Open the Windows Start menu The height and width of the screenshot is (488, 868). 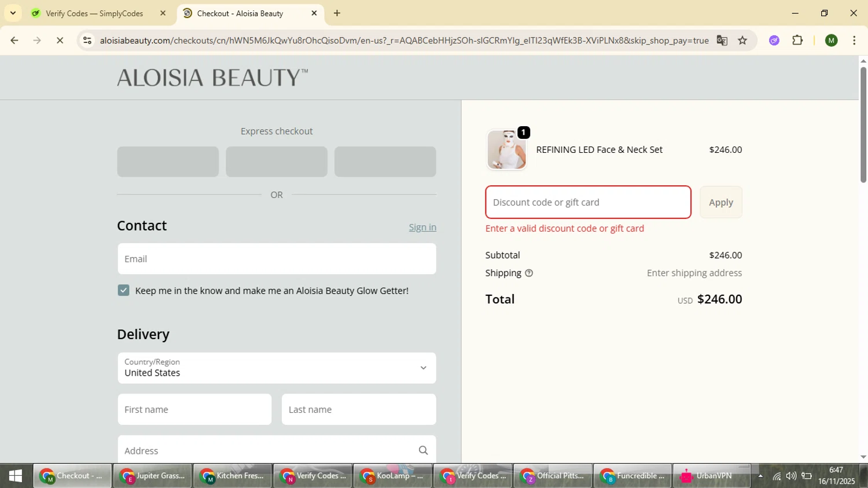click(x=16, y=476)
